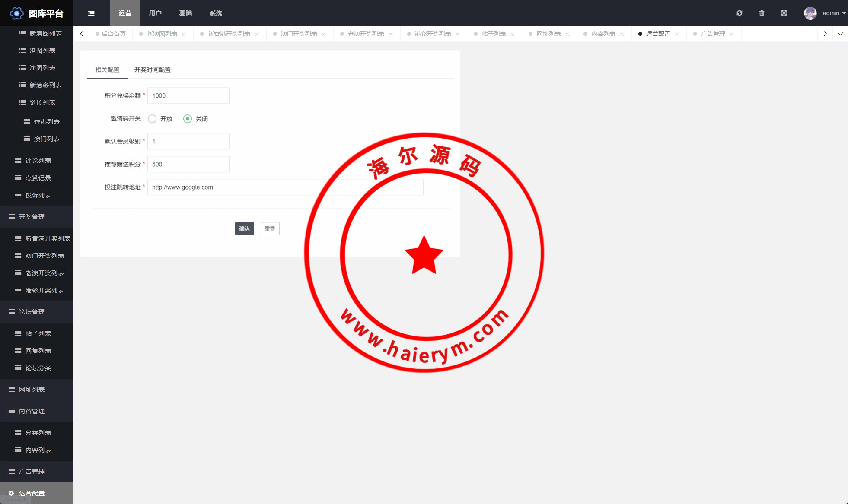Select 关闭 radio for invitation code
Viewport: 848px width, 504px height.
188,119
